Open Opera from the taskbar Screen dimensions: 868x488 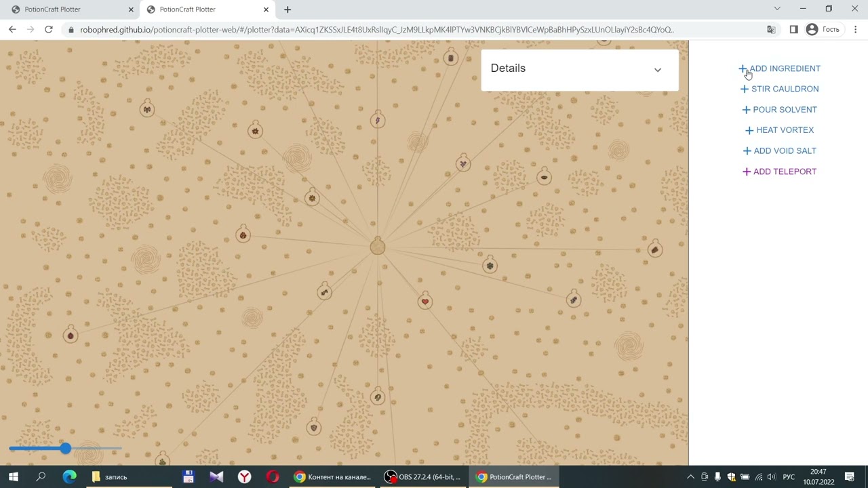pos(272,477)
